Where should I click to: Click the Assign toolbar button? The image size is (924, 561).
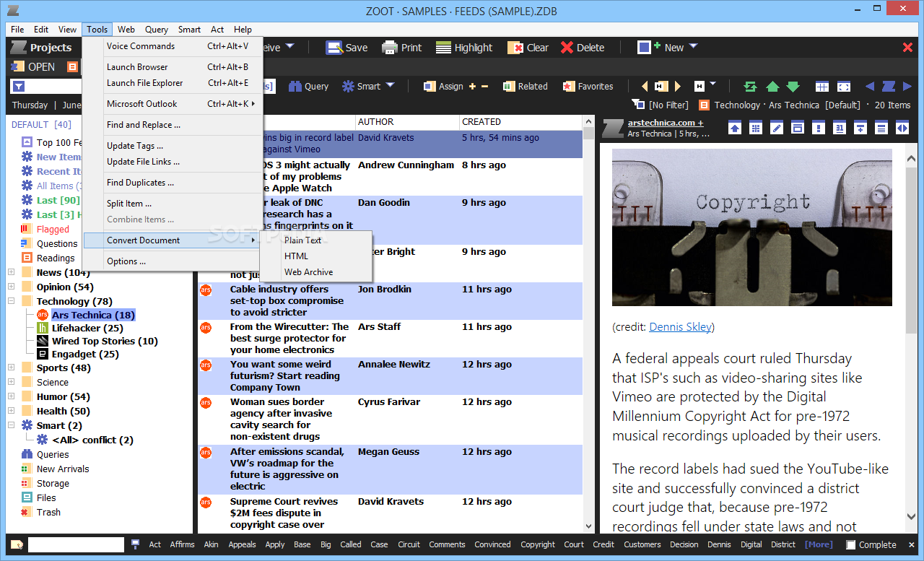443,86
